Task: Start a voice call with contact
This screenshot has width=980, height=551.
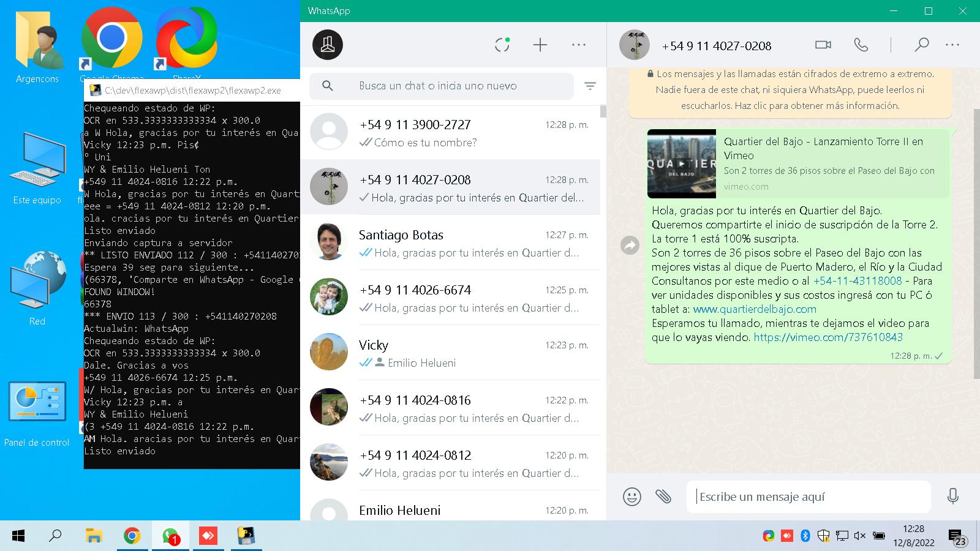Action: [x=861, y=45]
